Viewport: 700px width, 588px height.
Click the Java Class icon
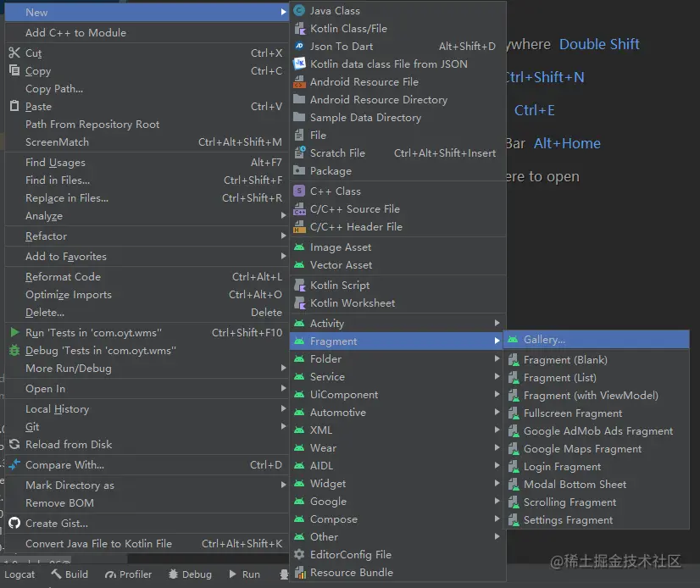pos(299,11)
